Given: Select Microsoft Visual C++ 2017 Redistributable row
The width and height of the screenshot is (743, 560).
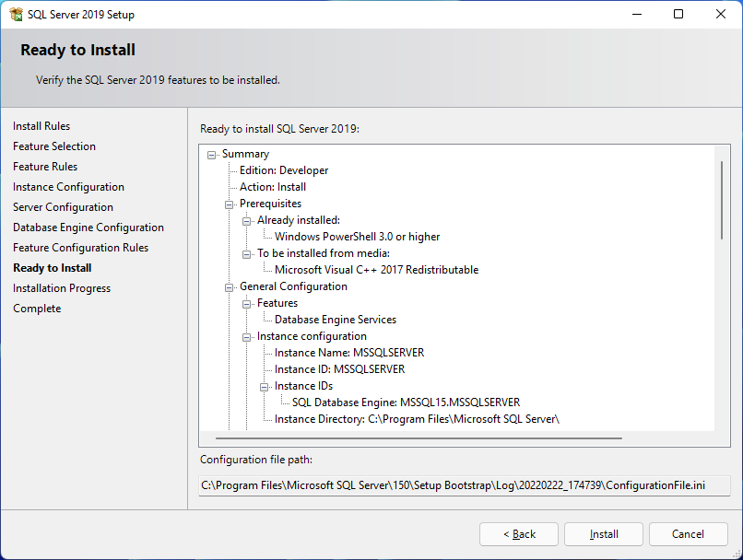Looking at the screenshot, I should coord(377,270).
